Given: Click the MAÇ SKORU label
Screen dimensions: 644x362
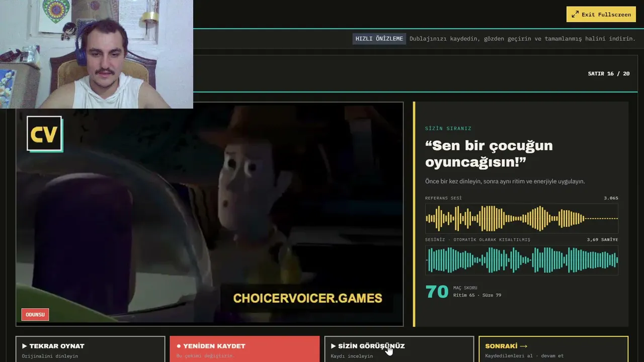Looking at the screenshot, I should pyautogui.click(x=465, y=288).
